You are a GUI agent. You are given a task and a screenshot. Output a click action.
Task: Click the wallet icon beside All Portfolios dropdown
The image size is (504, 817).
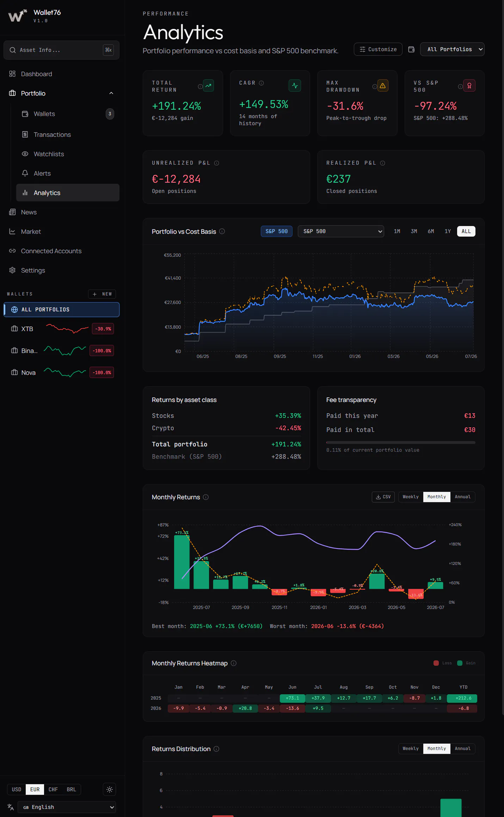point(411,49)
